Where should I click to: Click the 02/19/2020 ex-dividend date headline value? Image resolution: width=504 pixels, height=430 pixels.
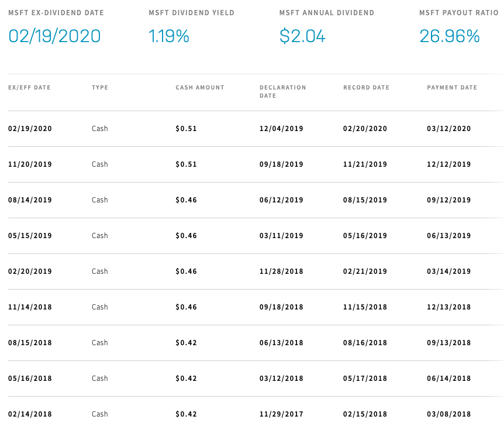pyautogui.click(x=54, y=36)
